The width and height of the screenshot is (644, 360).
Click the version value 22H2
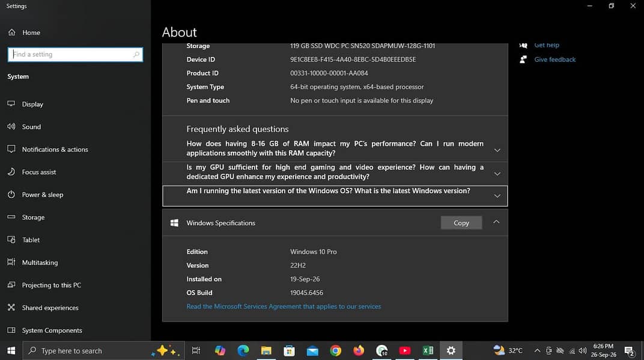[x=298, y=265]
